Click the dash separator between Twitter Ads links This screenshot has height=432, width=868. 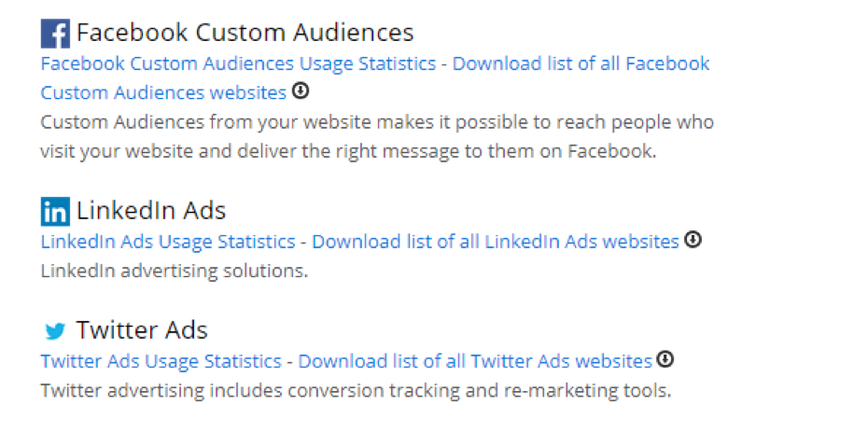click(289, 362)
